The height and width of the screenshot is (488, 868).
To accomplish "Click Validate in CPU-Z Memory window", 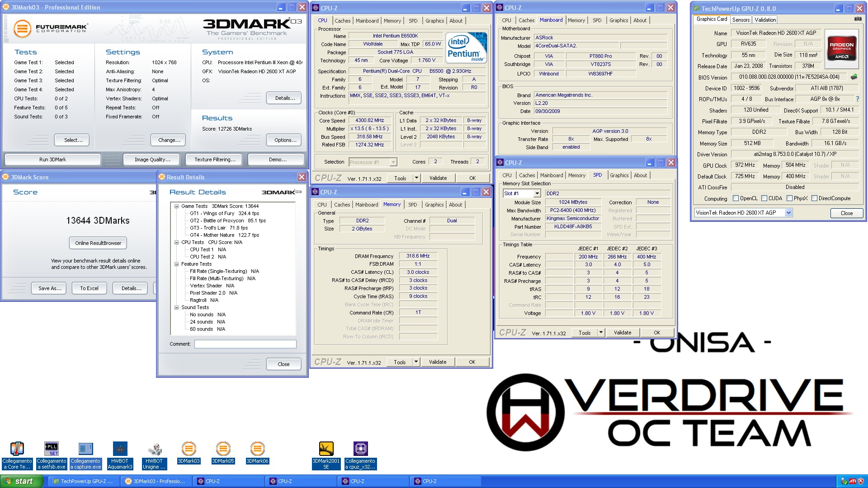I will click(437, 362).
